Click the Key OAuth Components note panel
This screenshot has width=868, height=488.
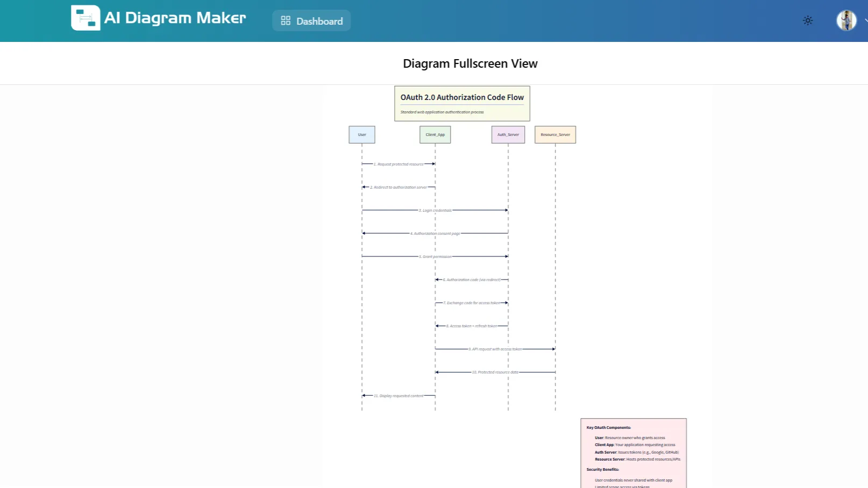point(632,451)
